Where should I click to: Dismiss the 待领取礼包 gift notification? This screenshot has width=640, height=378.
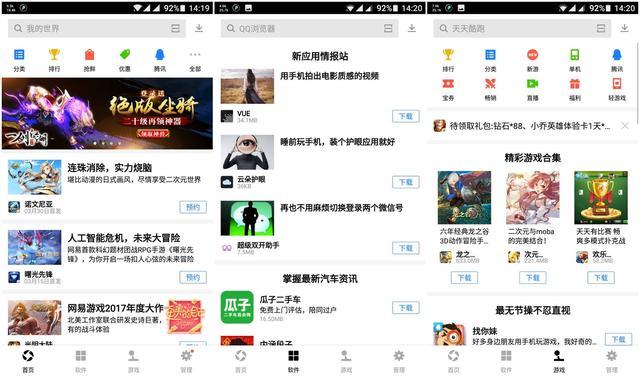coord(624,126)
